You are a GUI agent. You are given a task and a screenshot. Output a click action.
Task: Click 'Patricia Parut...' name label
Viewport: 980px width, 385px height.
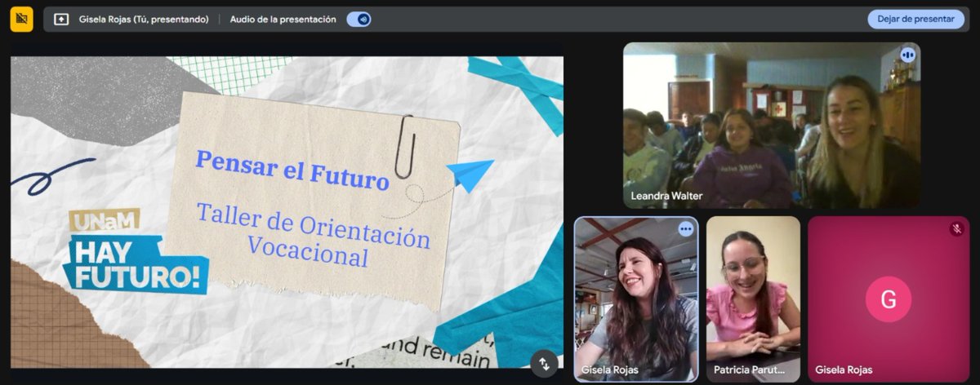(749, 370)
